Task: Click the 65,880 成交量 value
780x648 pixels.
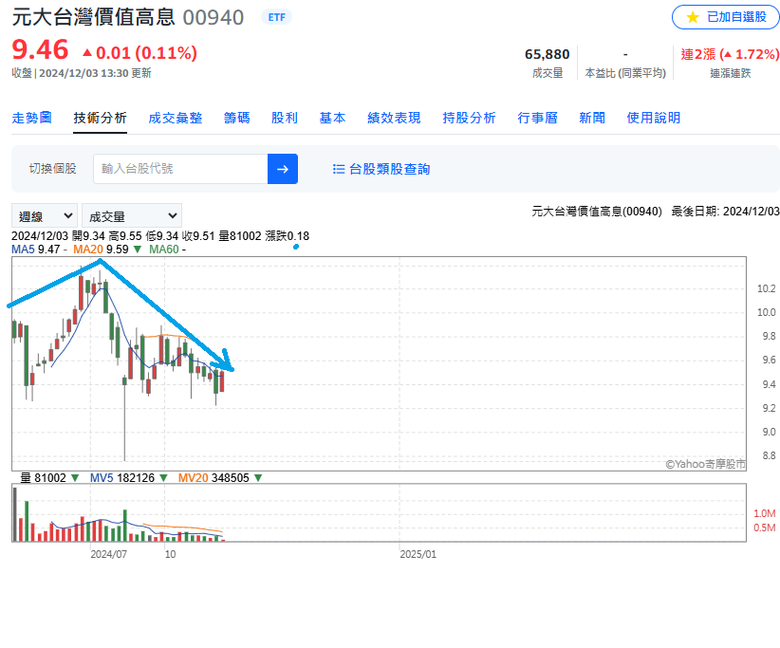Action: [547, 54]
